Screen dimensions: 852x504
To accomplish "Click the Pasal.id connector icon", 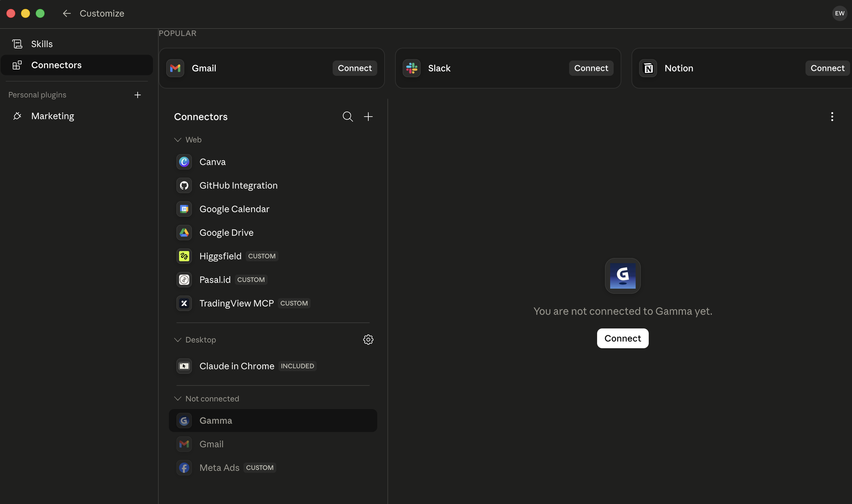I will (184, 279).
